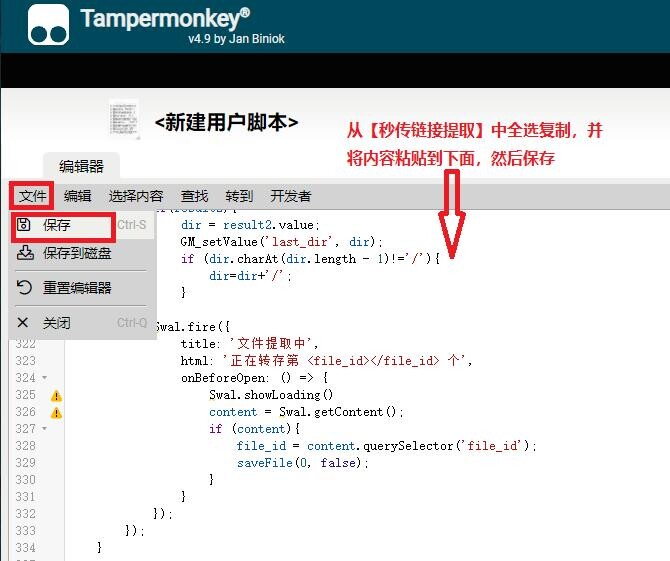
Task: Click the warning icon on line 325
Action: coord(57,395)
